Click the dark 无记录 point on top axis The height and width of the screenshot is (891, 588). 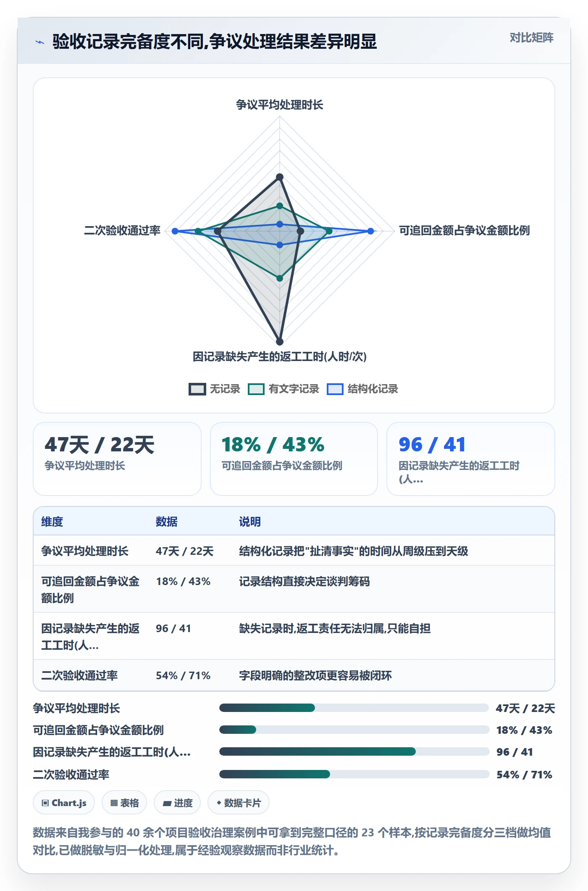click(x=280, y=177)
